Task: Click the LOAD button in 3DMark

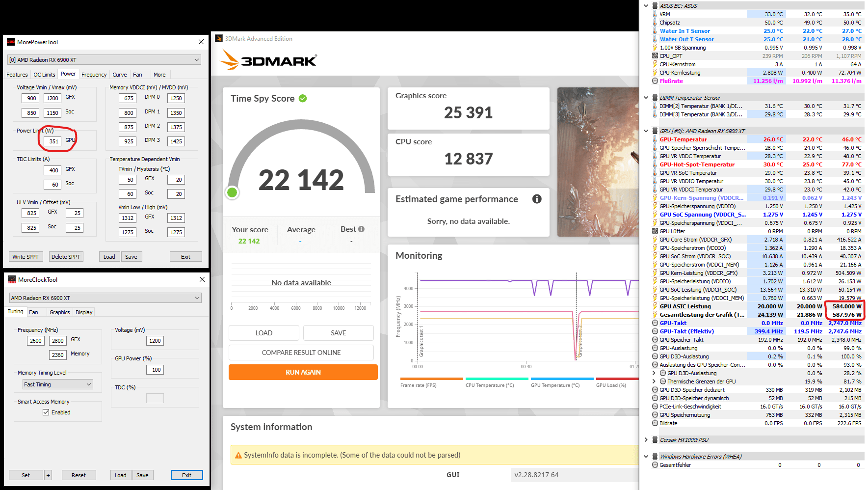Action: [264, 333]
